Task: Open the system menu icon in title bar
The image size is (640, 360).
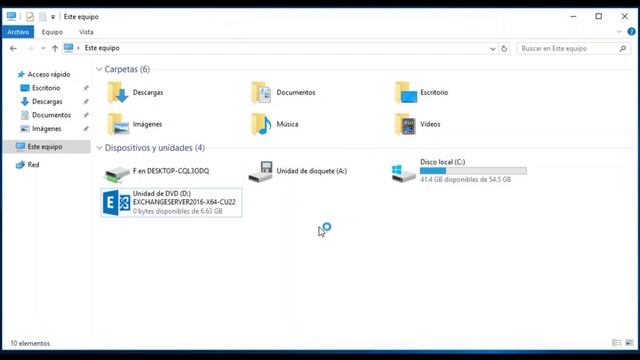Action: coord(11,17)
